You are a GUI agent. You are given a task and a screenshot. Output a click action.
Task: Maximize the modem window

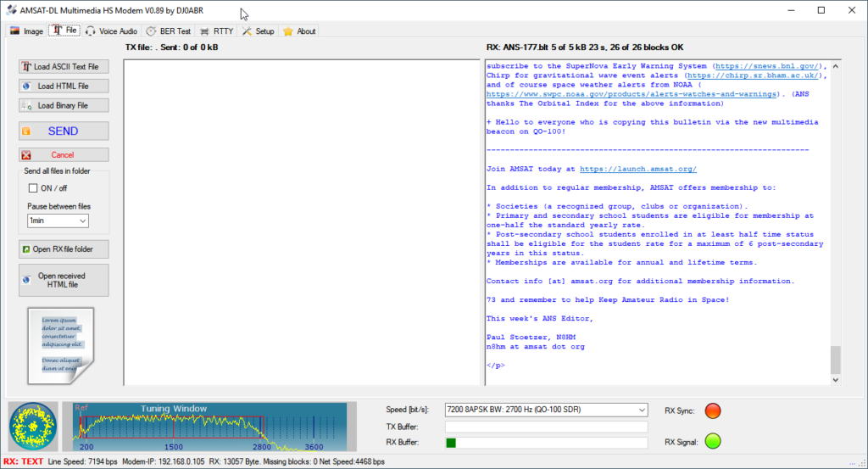pos(821,10)
